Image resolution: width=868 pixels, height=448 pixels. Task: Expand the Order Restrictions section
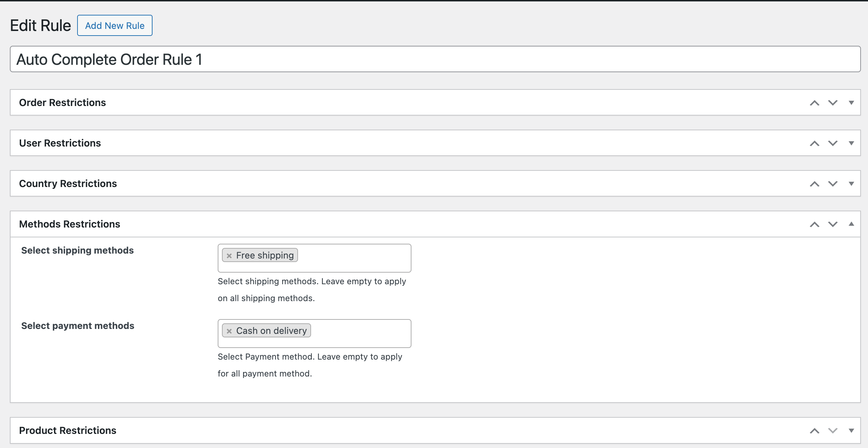[852, 102]
